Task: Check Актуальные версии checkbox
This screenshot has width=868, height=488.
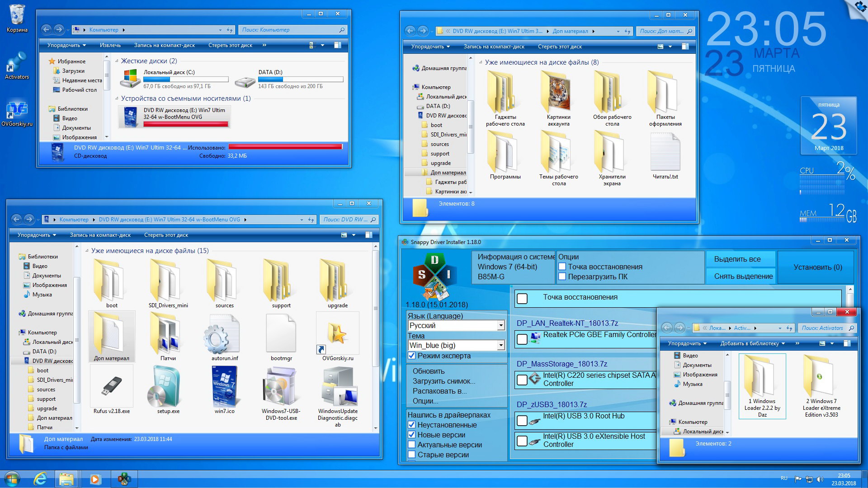Action: [412, 445]
